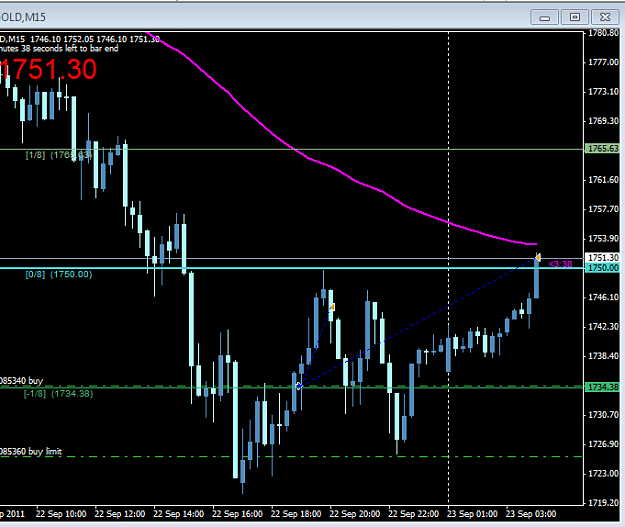
Task: Click the 1765.63 price tag on axis
Action: pyautogui.click(x=602, y=149)
